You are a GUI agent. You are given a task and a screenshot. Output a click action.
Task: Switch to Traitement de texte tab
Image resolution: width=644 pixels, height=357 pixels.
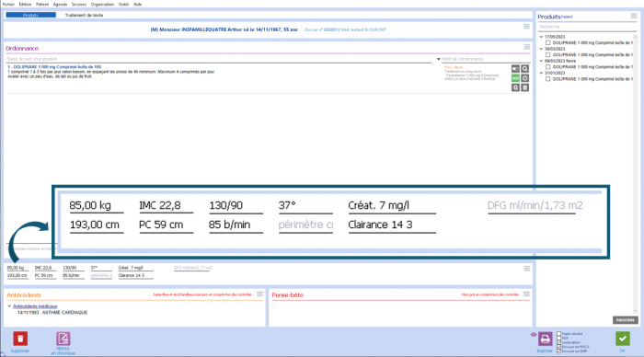[85, 16]
